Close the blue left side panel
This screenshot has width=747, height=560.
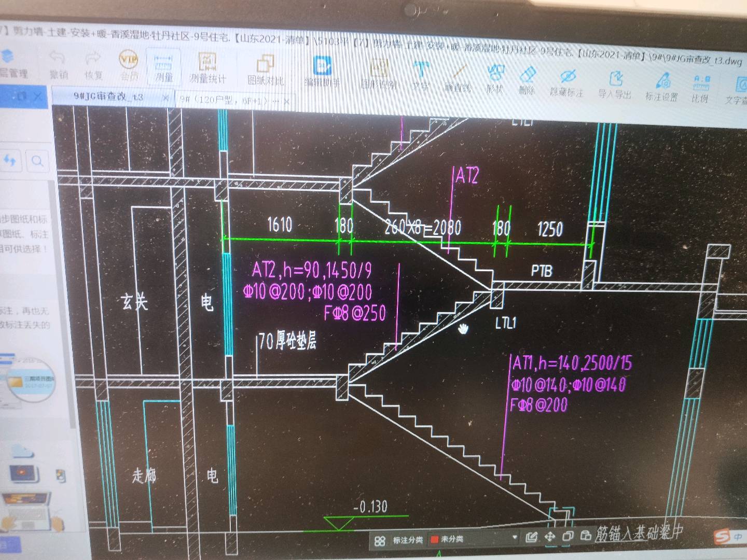37,96
